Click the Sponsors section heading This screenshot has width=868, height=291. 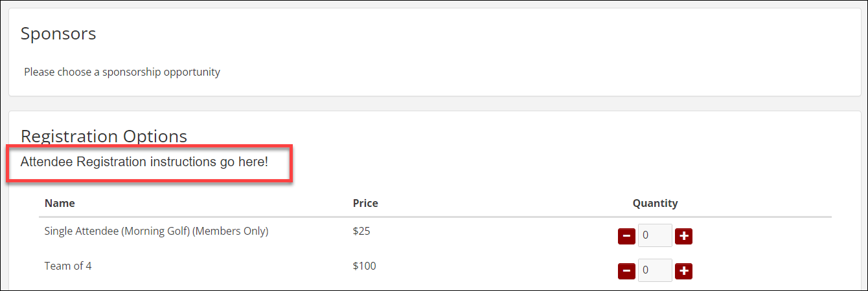pos(58,34)
